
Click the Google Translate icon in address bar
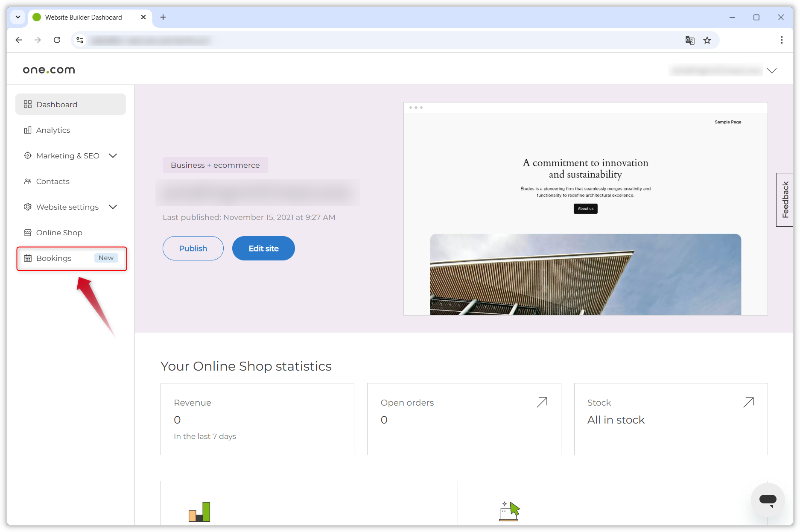(690, 40)
